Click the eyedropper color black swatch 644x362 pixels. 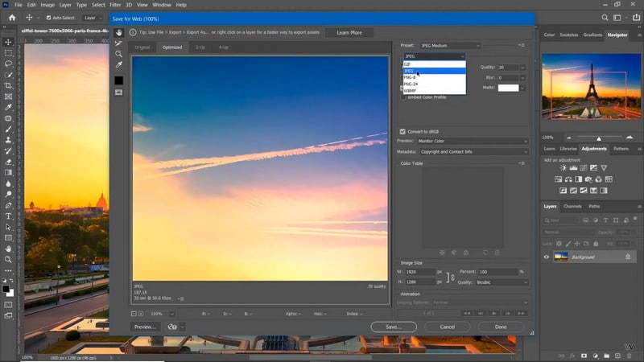coord(118,80)
